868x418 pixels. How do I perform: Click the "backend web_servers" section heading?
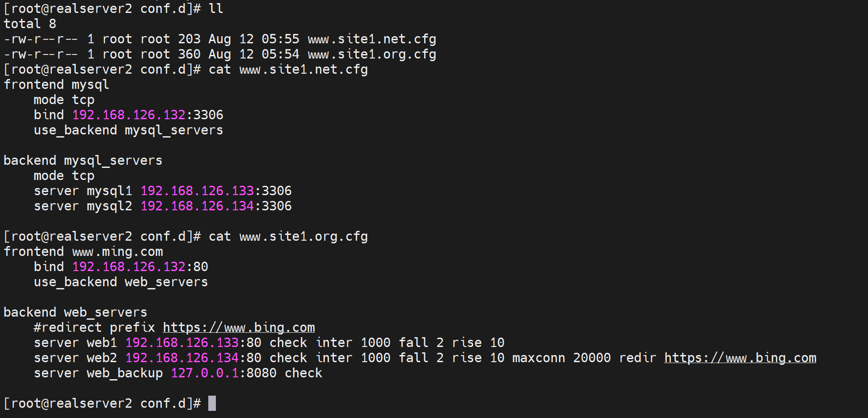75,312
